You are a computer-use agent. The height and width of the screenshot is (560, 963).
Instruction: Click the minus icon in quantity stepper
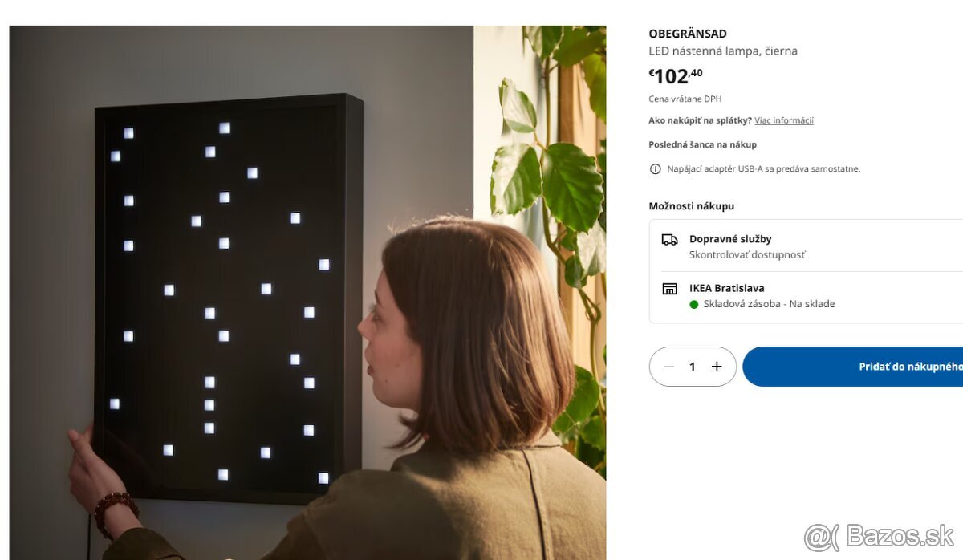point(669,367)
